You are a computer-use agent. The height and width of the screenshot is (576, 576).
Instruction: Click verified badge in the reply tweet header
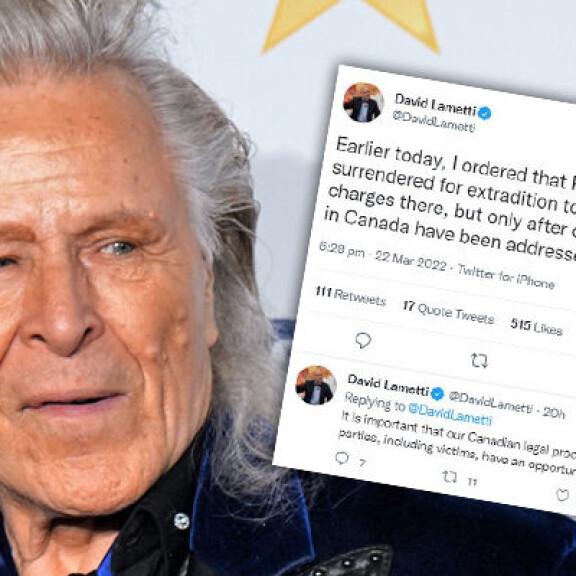coord(437,394)
